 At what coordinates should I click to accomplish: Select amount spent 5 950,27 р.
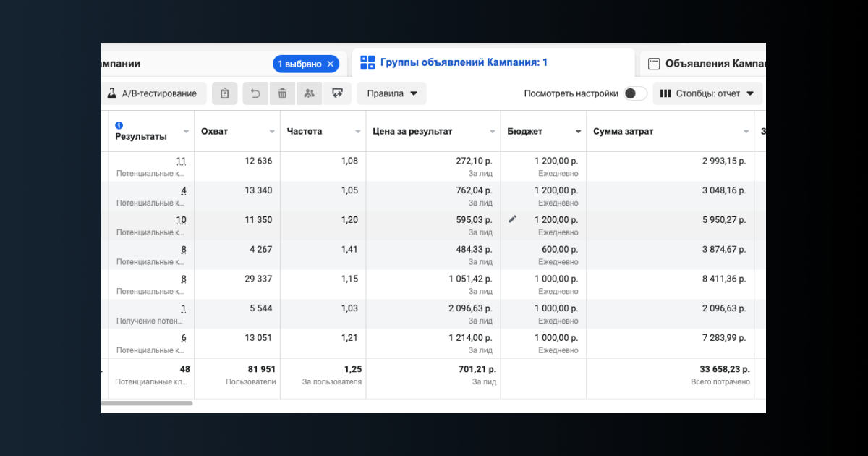pos(723,220)
